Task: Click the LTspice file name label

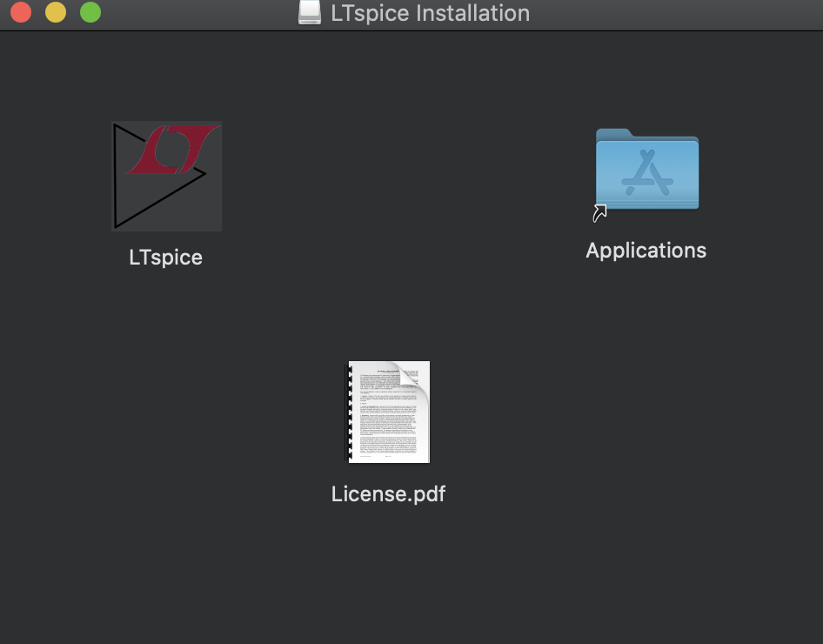Action: click(x=166, y=258)
